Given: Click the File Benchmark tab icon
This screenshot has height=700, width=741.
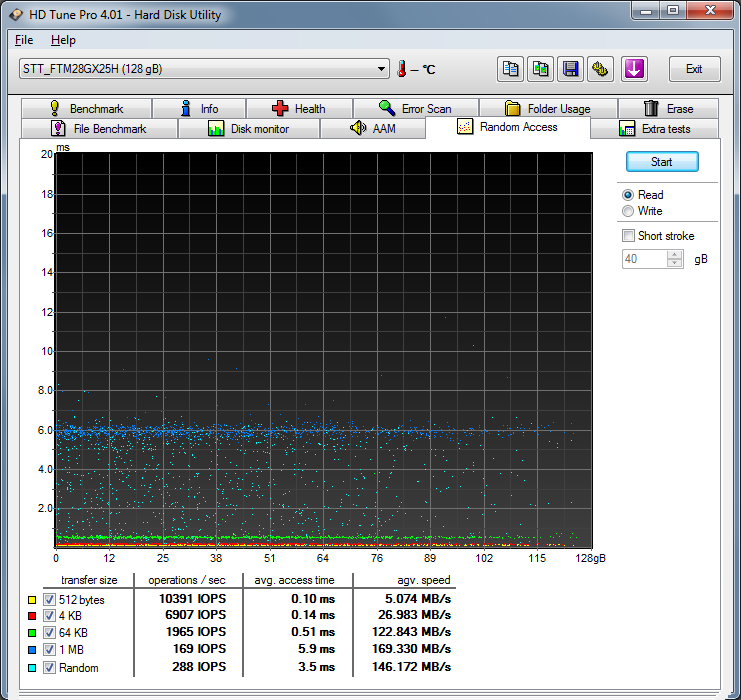Looking at the screenshot, I should point(58,128).
